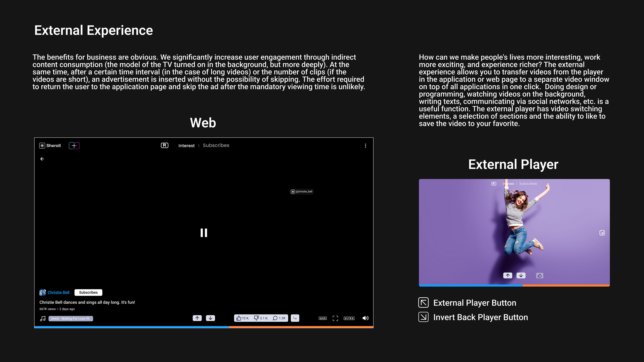Image resolution: width=644 pixels, height=362 pixels.
Task: Toggle the QHD quality option
Action: (322, 318)
